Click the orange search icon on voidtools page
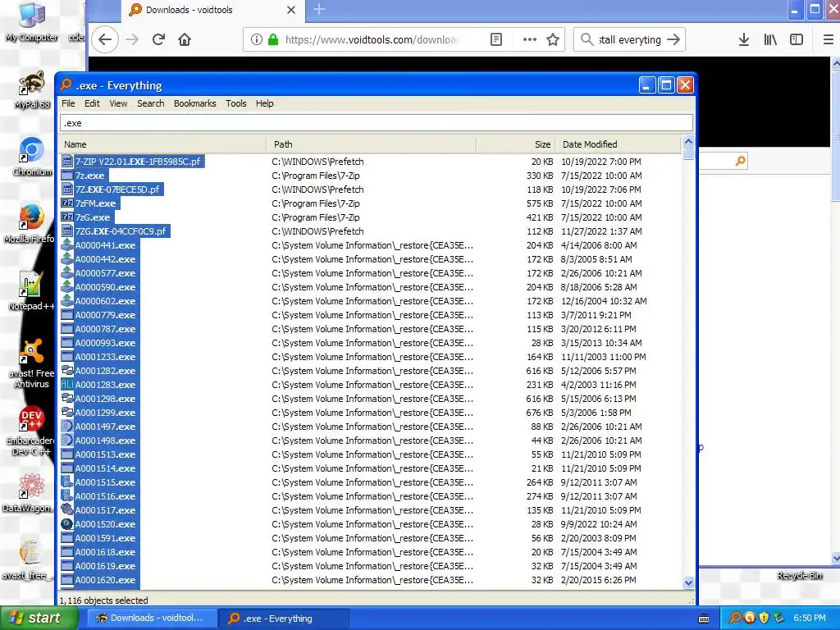Image resolution: width=840 pixels, height=630 pixels. (x=741, y=161)
